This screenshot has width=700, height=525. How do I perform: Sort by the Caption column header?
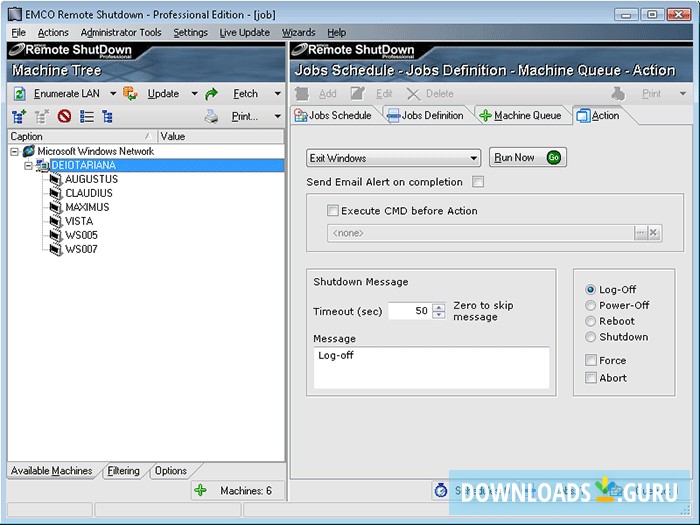82,137
